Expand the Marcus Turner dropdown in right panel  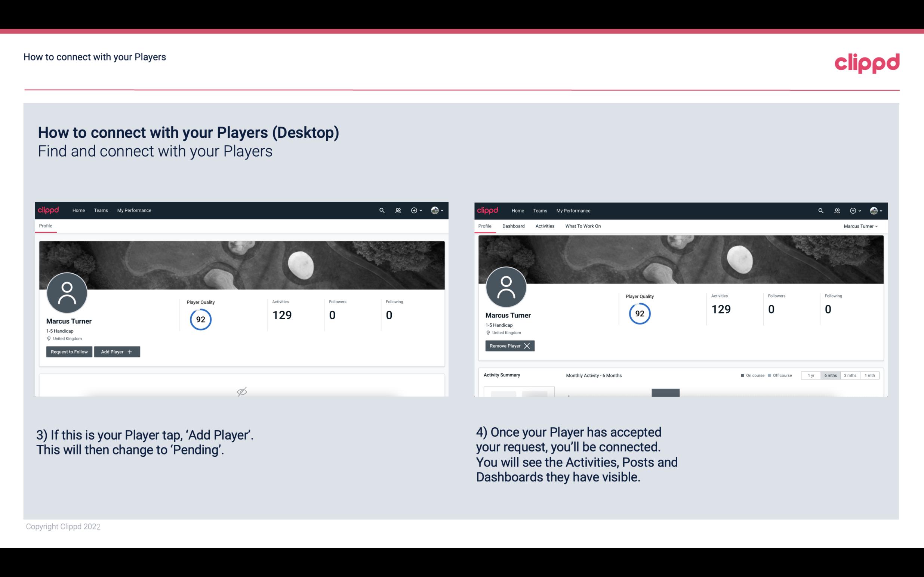pyautogui.click(x=861, y=226)
